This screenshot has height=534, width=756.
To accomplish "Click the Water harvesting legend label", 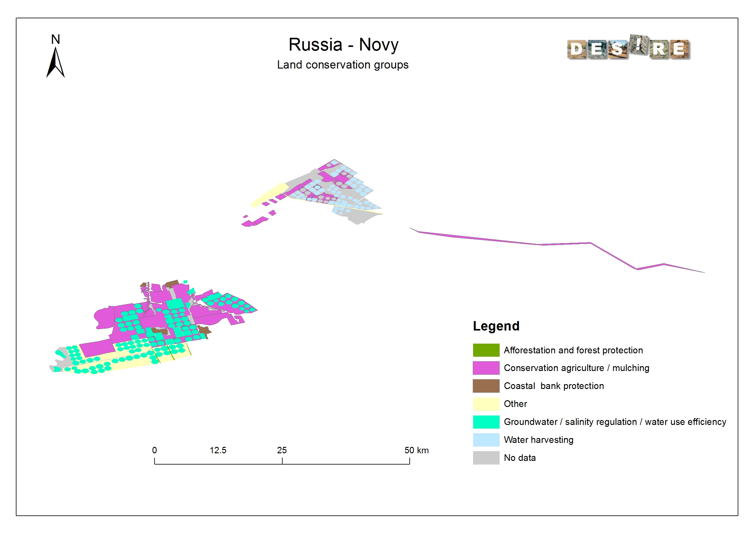I will coord(538,440).
